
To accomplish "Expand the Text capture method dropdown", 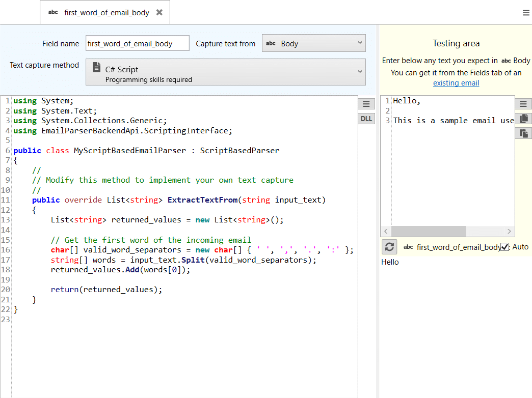I will point(225,72).
